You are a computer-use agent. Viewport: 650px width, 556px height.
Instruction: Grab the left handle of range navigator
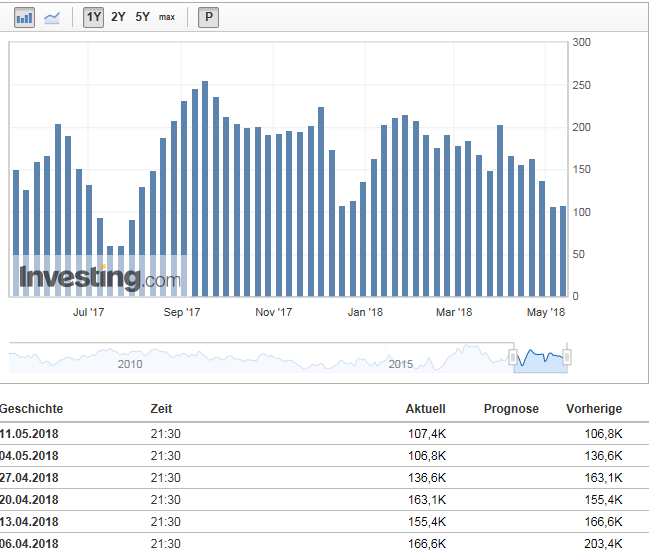click(513, 357)
